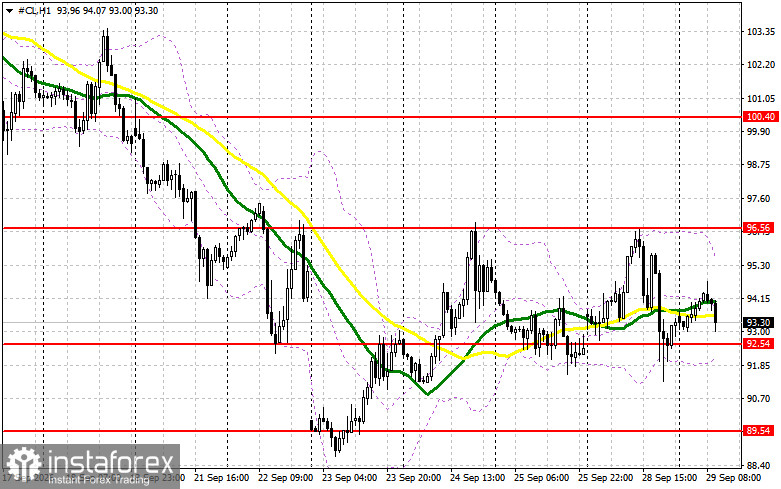The height and width of the screenshot is (489, 781).
Task: Click the 88.40 price scale label
Action: [x=759, y=466]
